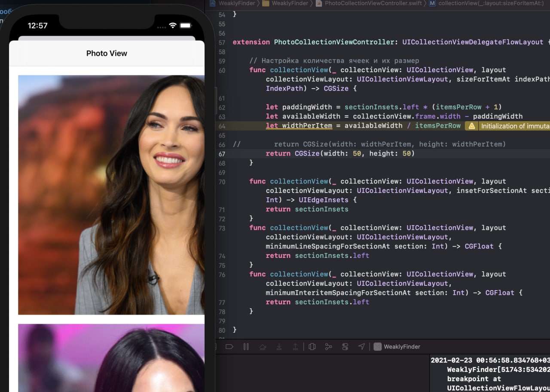Click the Simulate Location arrow icon
This screenshot has height=392, width=550.
(361, 346)
